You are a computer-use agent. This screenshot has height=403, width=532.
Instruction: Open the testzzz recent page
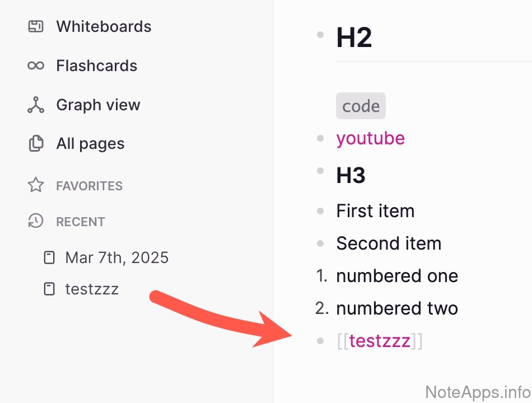pyautogui.click(x=92, y=289)
